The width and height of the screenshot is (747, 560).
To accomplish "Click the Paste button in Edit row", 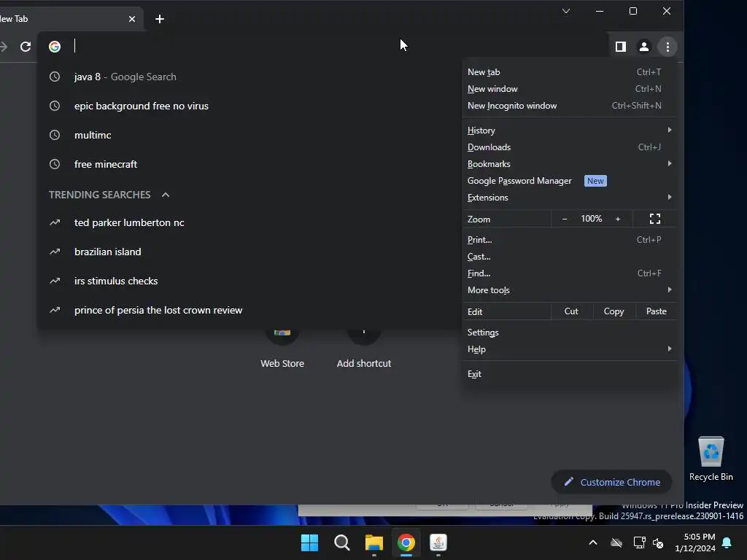I will (x=657, y=311).
